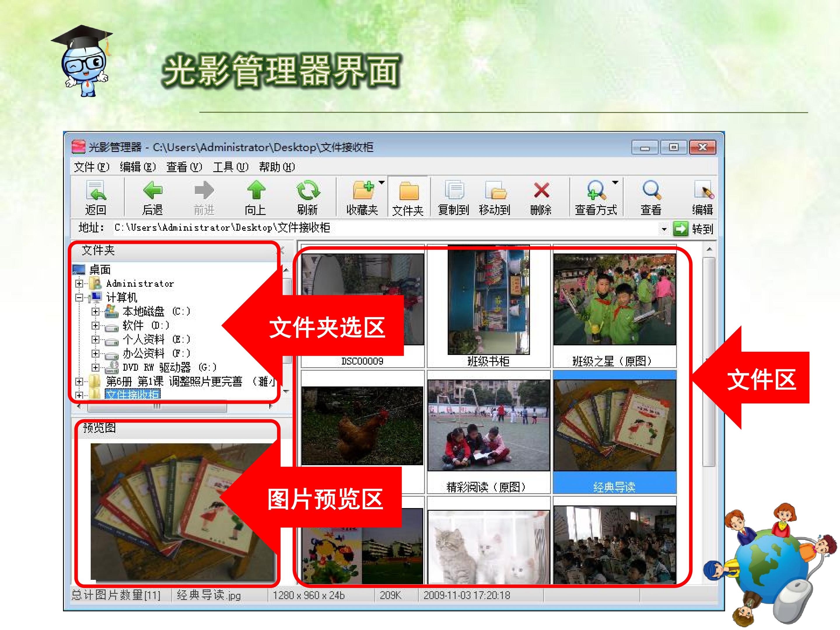Click the 刷新 (Refresh) toolbar icon
Screen dimensions: 840x630
pos(308,190)
